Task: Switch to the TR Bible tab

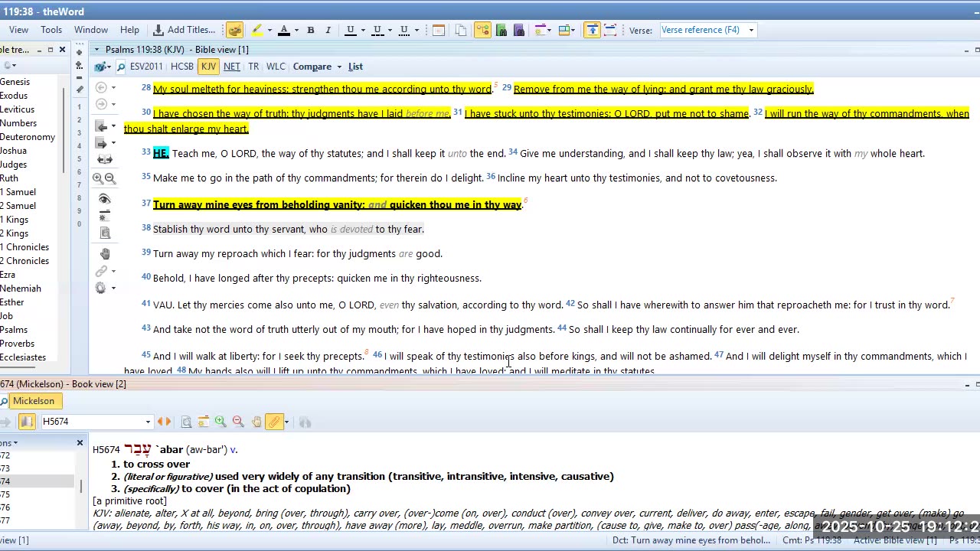Action: pyautogui.click(x=253, y=67)
